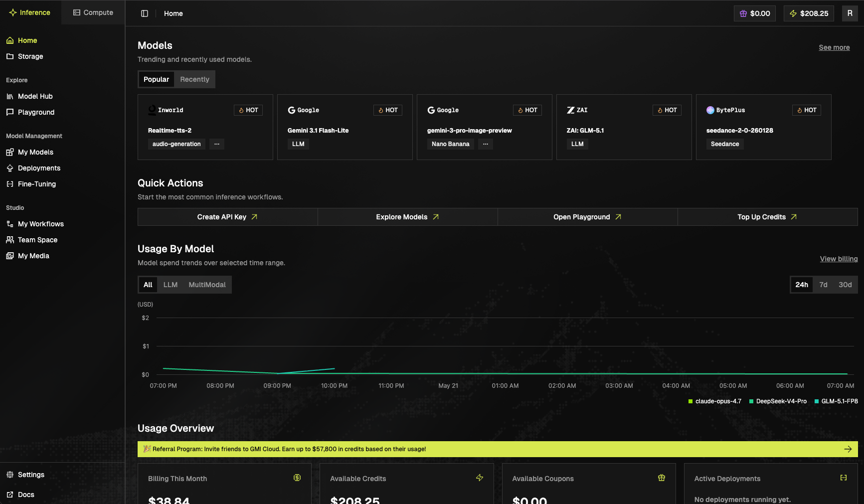Screen dimensions: 864x504
Task: Open the seedance-2-0-260128 model card
Action: (x=764, y=127)
